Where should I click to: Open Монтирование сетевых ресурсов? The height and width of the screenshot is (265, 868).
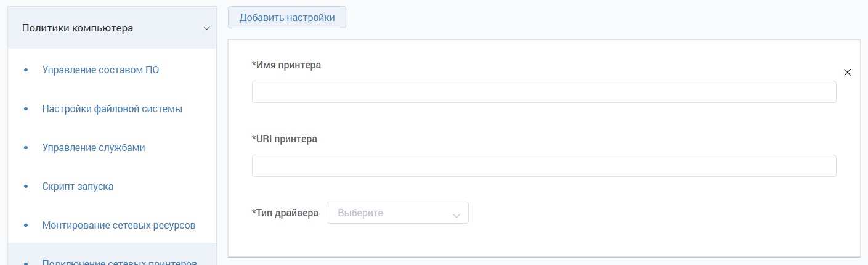[x=119, y=225]
